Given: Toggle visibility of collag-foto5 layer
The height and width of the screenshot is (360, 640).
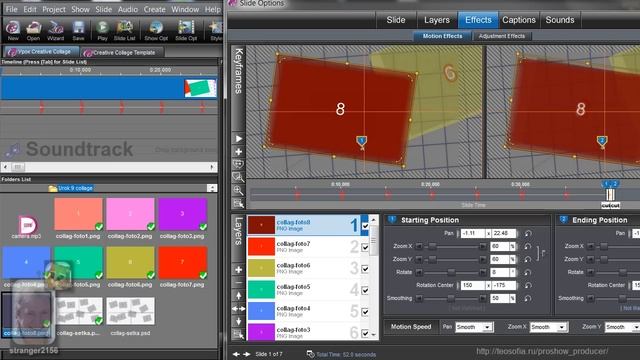Looking at the screenshot, I should coord(365,291).
